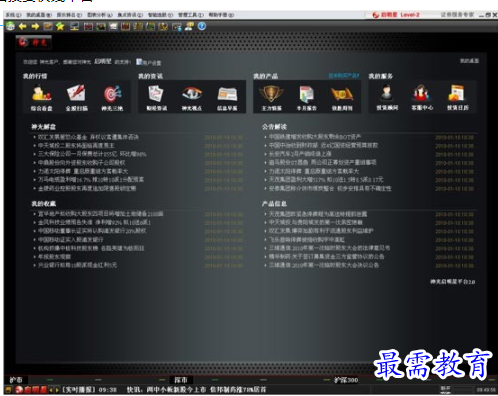Open the 焦点资讯 menu
The width and height of the screenshot is (498, 396).
tap(130, 15)
